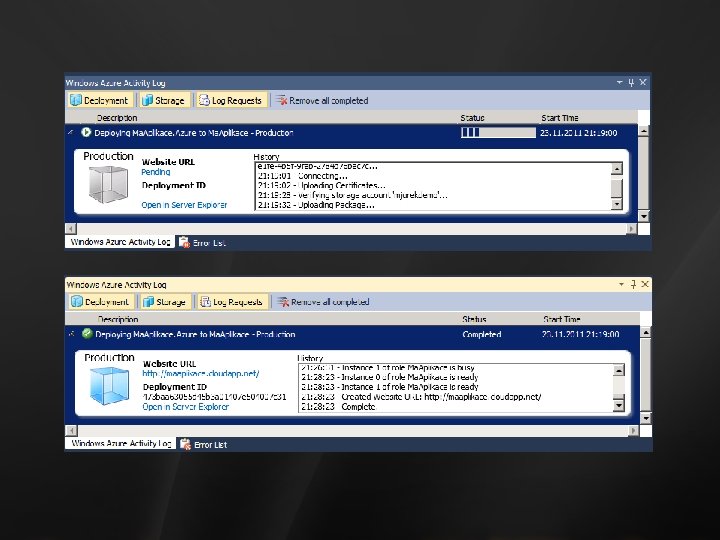
Task: Toggle Storage filter in upper Activity Log
Action: pos(164,100)
